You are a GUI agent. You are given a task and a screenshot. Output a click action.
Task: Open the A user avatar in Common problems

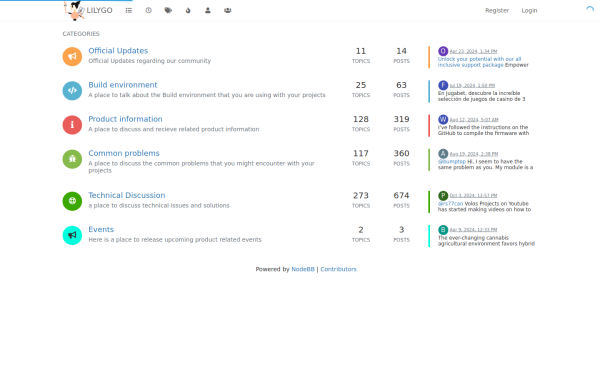[443, 154]
